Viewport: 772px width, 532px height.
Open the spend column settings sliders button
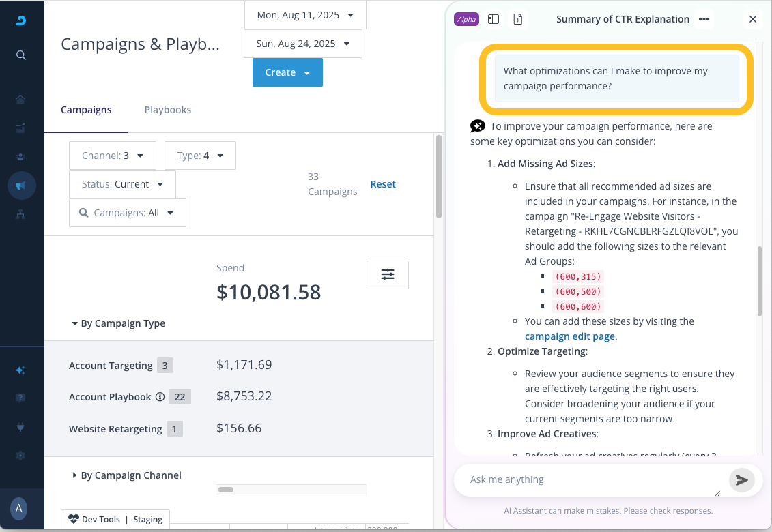click(x=388, y=274)
